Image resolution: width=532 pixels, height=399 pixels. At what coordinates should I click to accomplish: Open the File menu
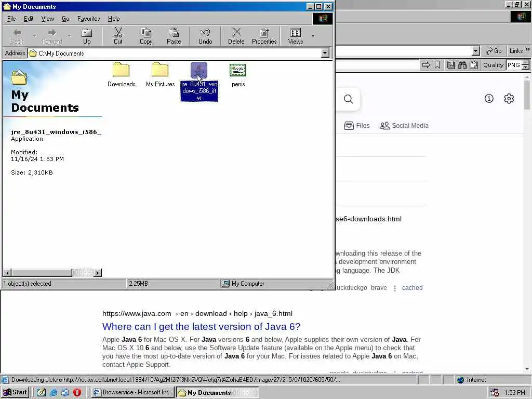coord(11,19)
